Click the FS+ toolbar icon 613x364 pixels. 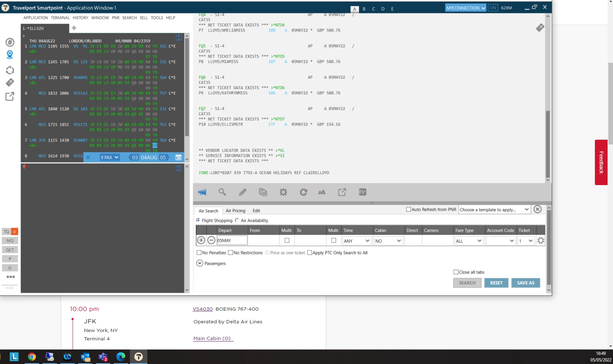[x=363, y=192]
